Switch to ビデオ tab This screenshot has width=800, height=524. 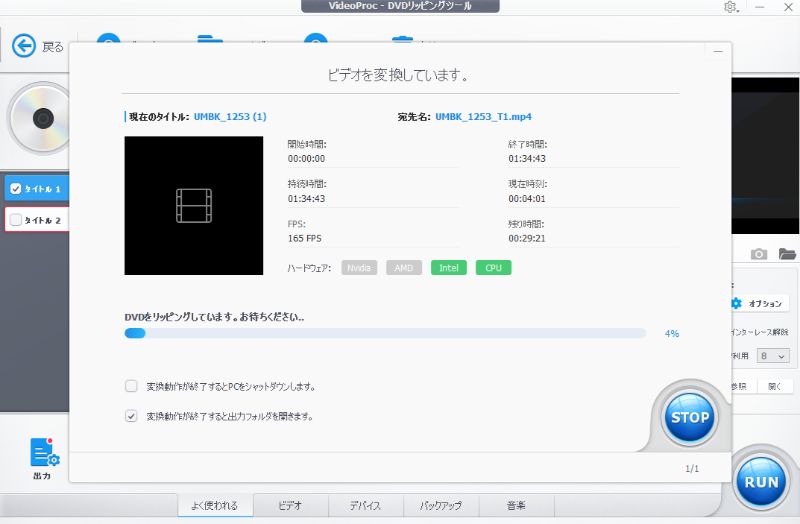click(x=290, y=506)
